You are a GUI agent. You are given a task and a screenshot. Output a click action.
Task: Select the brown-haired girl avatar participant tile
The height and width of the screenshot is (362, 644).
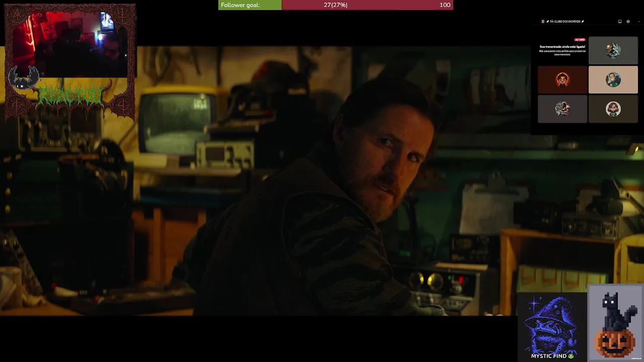[x=613, y=109]
